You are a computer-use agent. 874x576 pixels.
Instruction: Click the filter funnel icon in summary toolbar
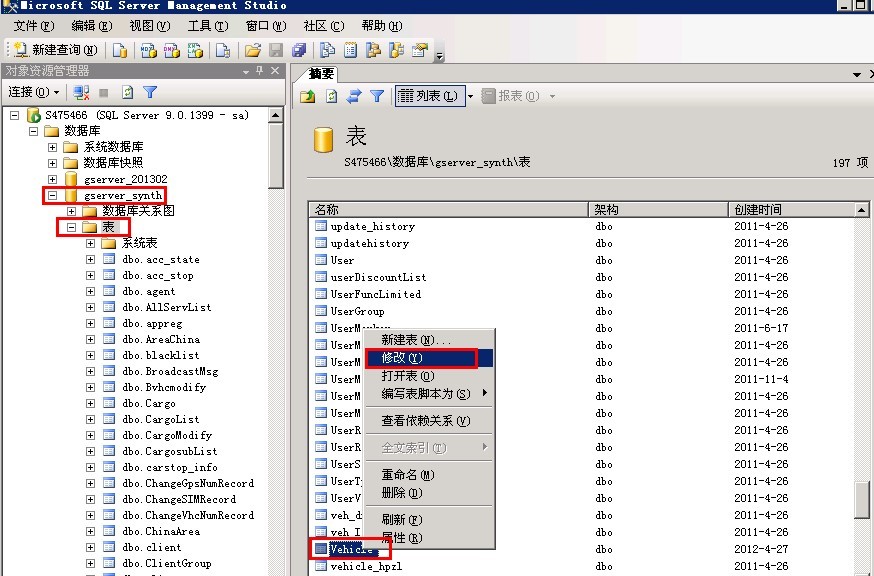point(377,96)
